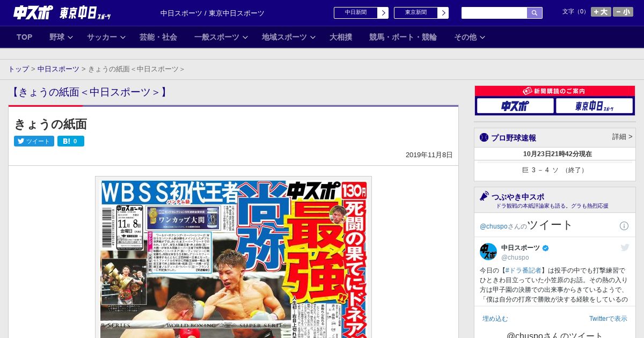Image resolution: width=644 pixels, height=338 pixels.
Task: Open the 東京新聞 link button
Action: coord(415,13)
